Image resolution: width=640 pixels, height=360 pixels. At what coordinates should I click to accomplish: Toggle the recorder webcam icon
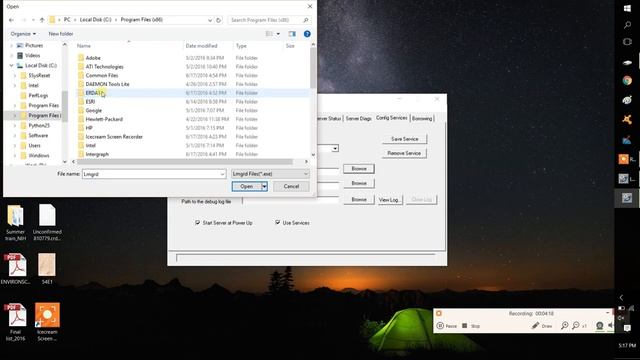tap(599, 326)
